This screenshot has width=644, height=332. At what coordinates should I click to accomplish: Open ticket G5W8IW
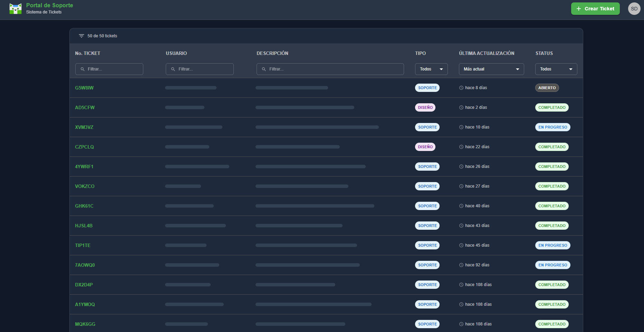84,88
